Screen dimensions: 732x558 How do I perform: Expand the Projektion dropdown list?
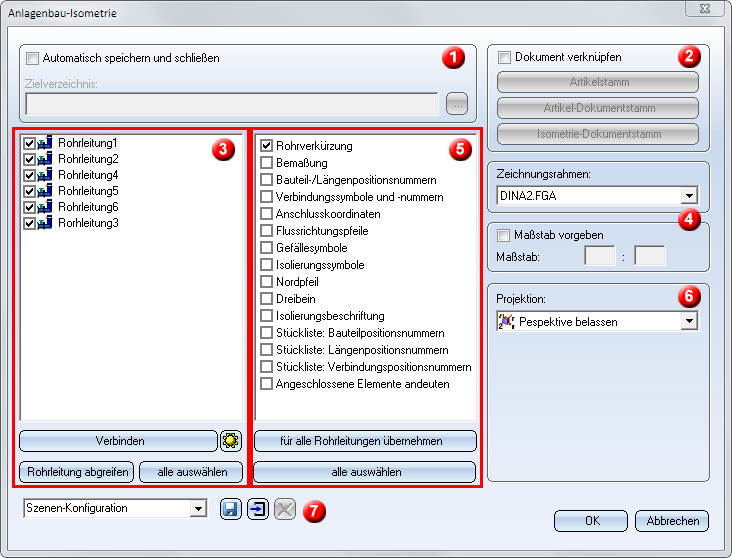point(689,321)
